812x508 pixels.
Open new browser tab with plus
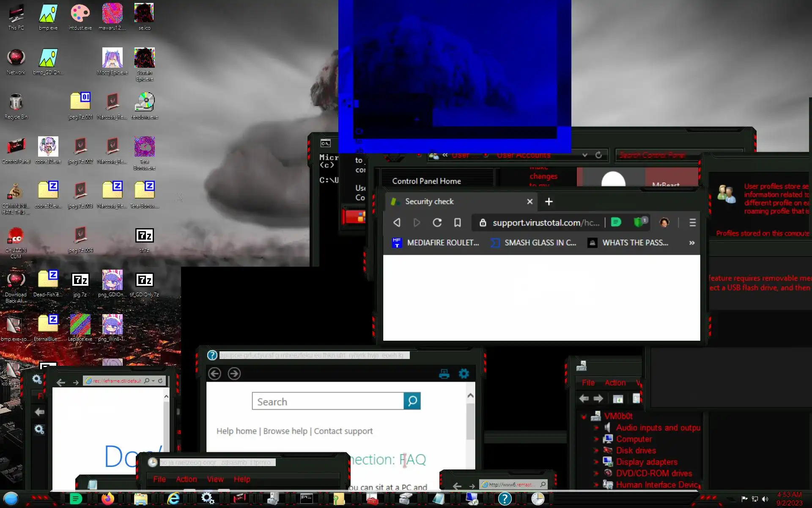549,202
